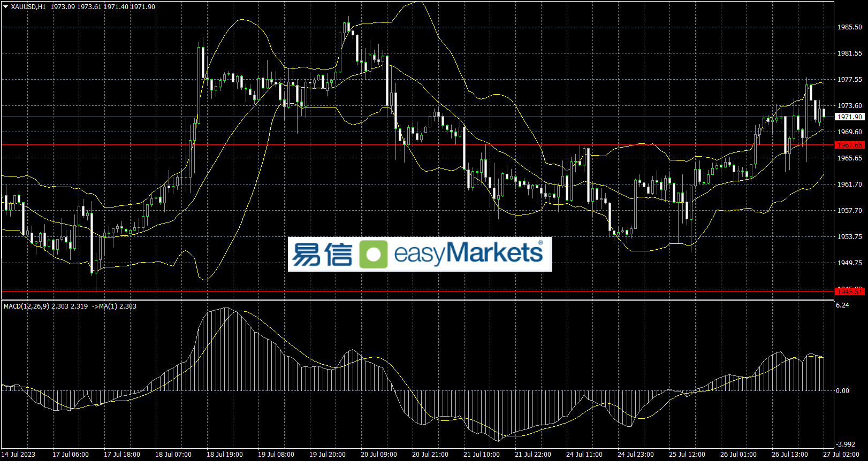Click the 1961.70 price axis label

(x=850, y=185)
